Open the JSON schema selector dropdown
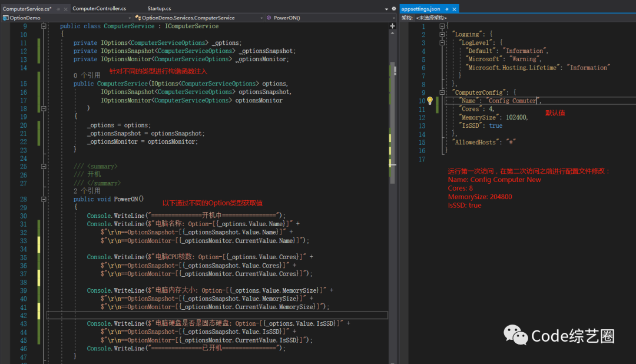This screenshot has width=636, height=364. pyautogui.click(x=430, y=18)
